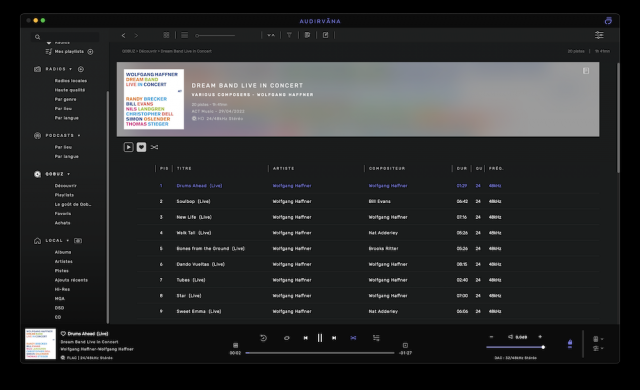Click the Podcasts section icon
This screenshot has width=640, height=390.
(x=37, y=135)
